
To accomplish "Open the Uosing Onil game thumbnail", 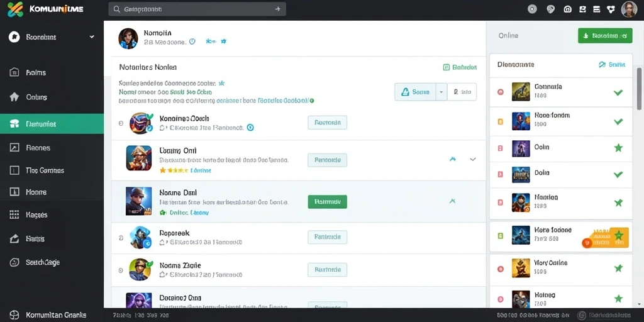I will [x=138, y=158].
